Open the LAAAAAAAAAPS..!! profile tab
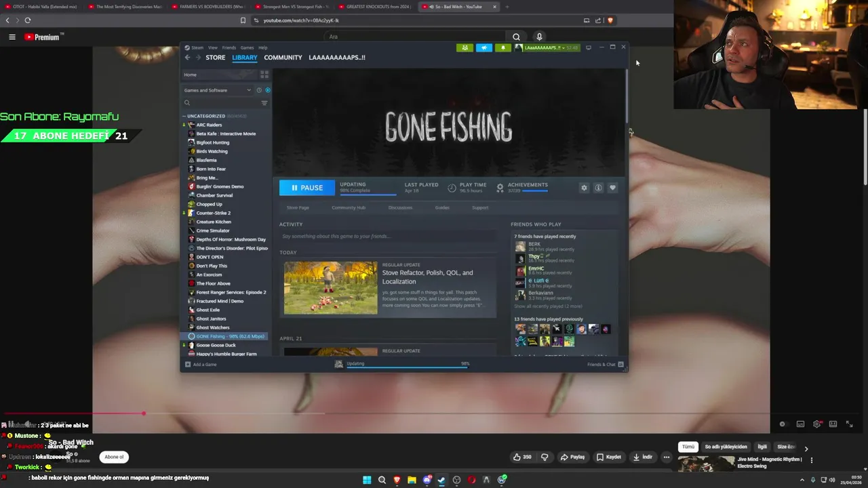The width and height of the screenshot is (868, 488). [x=337, y=58]
